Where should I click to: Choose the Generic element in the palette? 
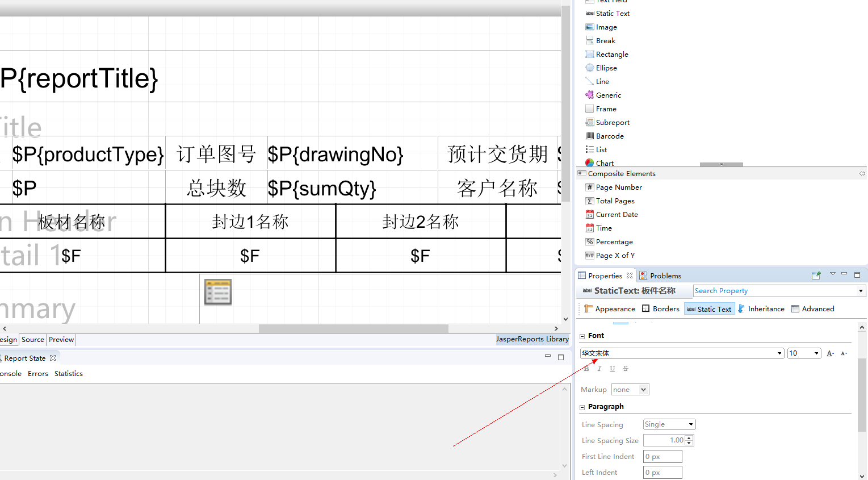tap(603, 95)
